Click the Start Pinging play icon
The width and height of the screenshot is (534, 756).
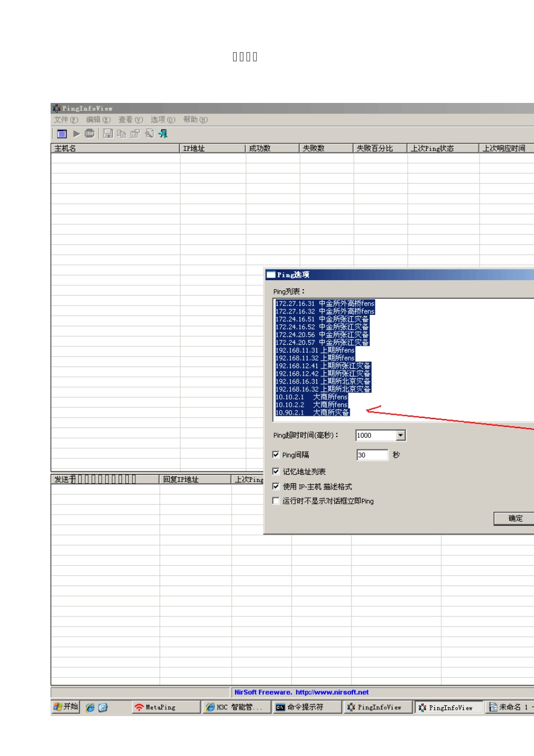(76, 134)
